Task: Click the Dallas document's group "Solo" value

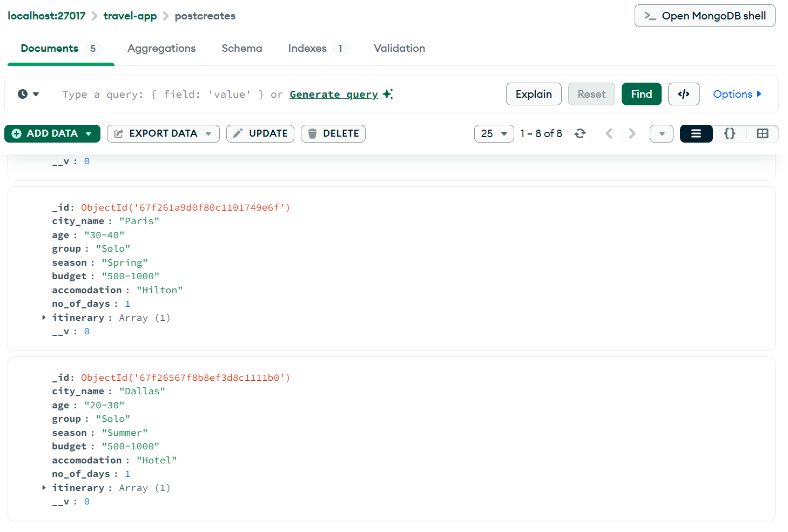Action: pyautogui.click(x=113, y=419)
